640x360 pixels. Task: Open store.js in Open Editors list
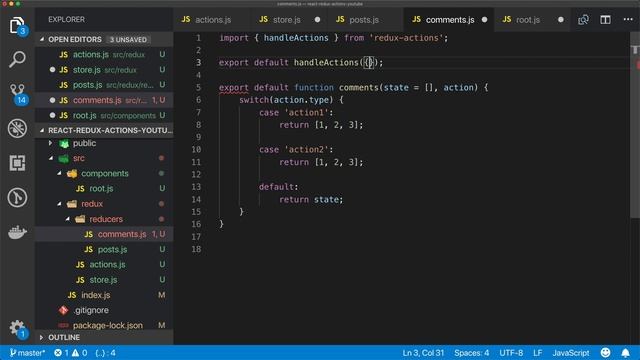[104, 70]
